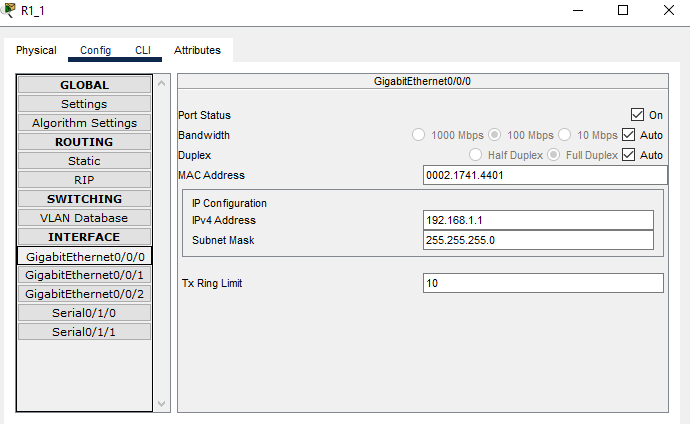This screenshot has width=690, height=424.
Task: Click the Subnet Mask input field
Action: tap(538, 240)
